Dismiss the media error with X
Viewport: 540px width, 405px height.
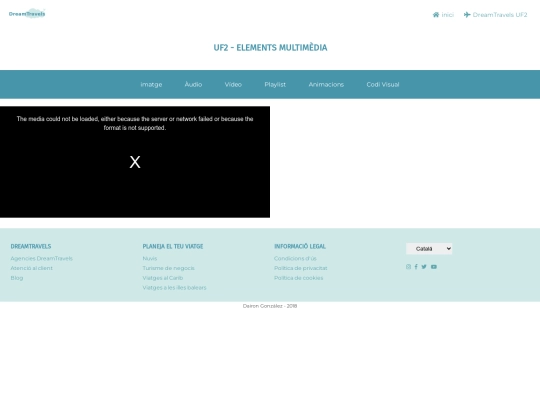pos(135,162)
